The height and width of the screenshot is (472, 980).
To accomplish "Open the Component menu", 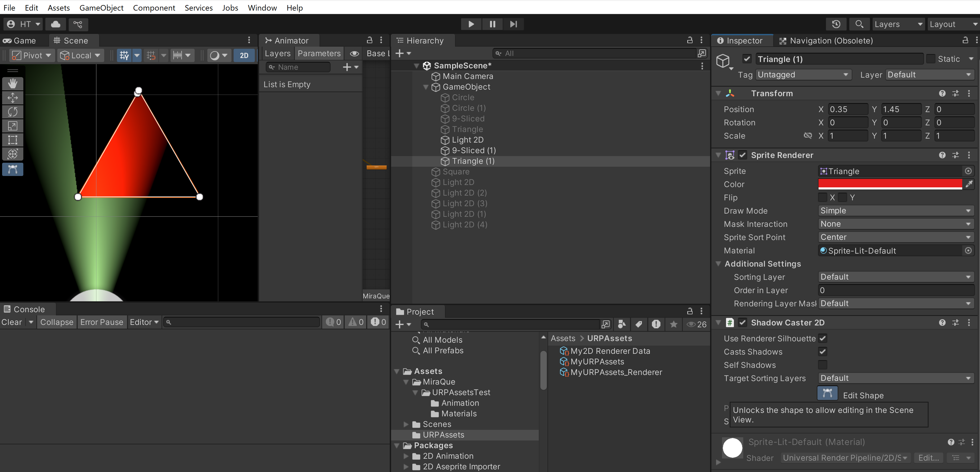I will pos(154,8).
